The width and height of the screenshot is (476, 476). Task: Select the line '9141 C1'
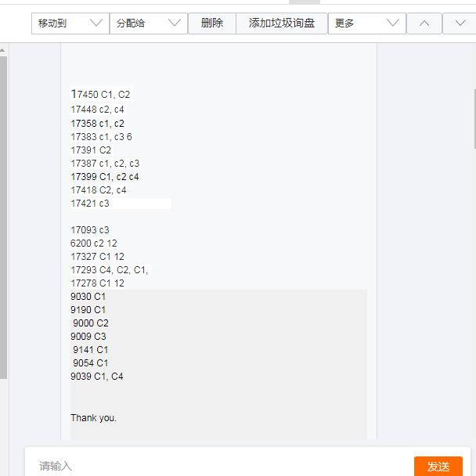pyautogui.click(x=91, y=350)
